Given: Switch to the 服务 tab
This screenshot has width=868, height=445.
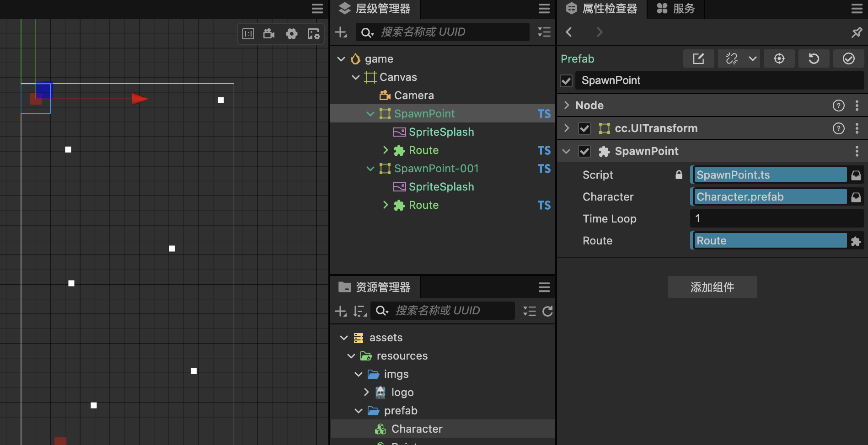Looking at the screenshot, I should point(676,9).
